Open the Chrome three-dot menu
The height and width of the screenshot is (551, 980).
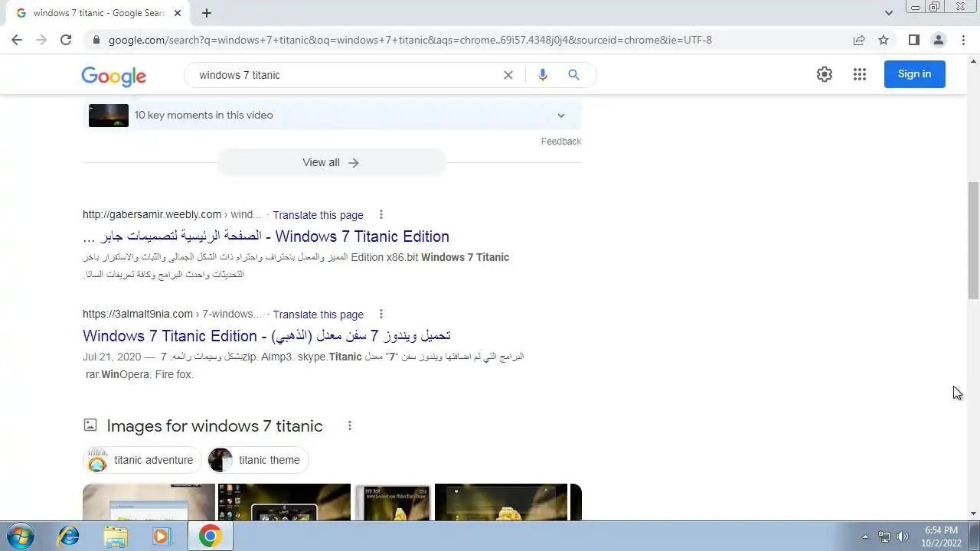(963, 40)
